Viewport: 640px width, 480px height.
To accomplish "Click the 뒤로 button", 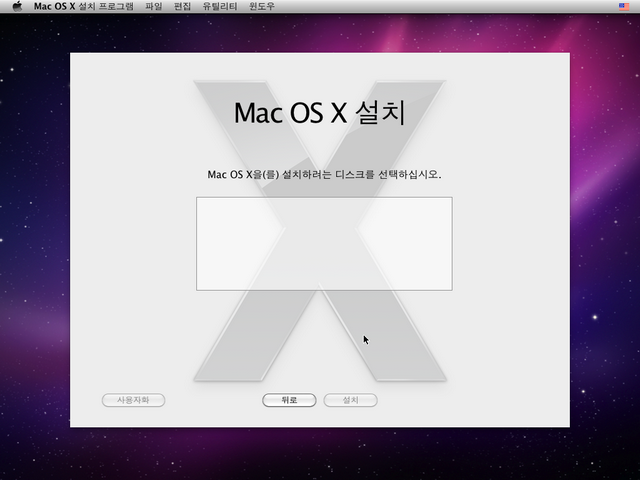I will coord(289,400).
